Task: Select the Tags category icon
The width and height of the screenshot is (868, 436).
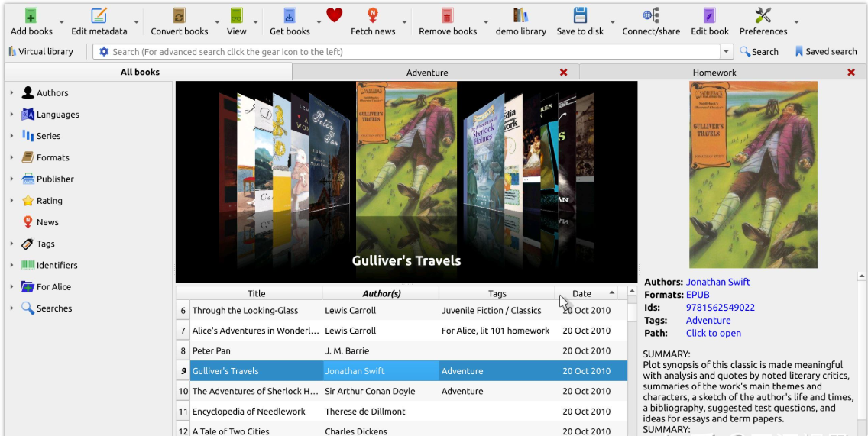Action: [x=28, y=244]
